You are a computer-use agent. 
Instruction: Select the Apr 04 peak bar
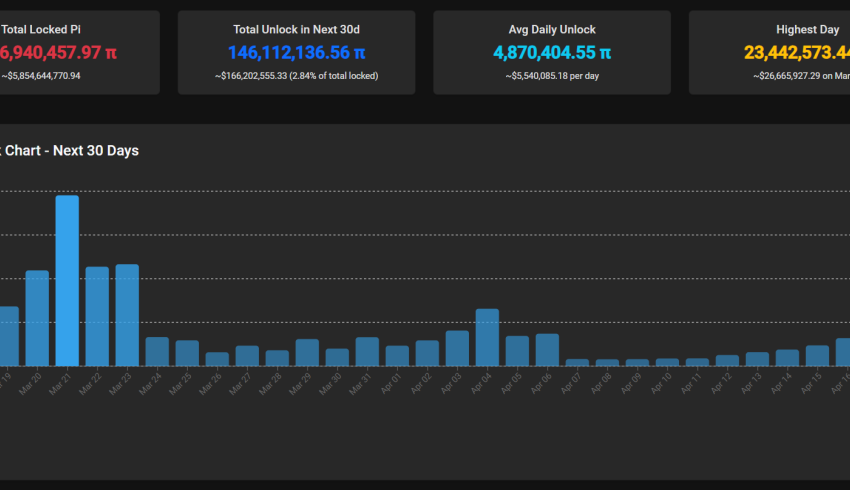(487, 338)
